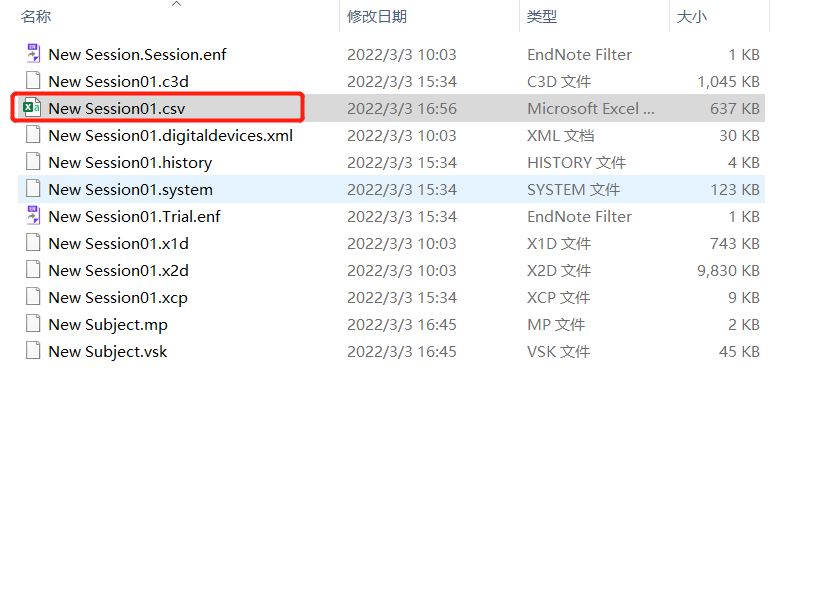Viewport: 828px width, 615px height.
Task: Click the VSK 文件 type cell
Action: tap(558, 352)
